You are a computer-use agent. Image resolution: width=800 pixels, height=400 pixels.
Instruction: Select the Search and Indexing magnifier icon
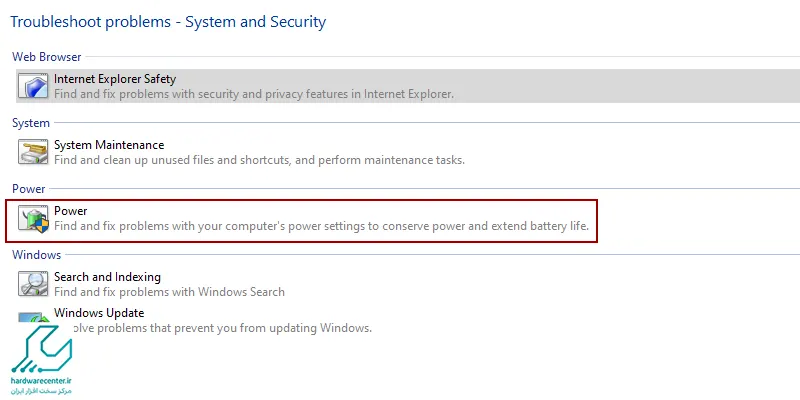pos(33,284)
